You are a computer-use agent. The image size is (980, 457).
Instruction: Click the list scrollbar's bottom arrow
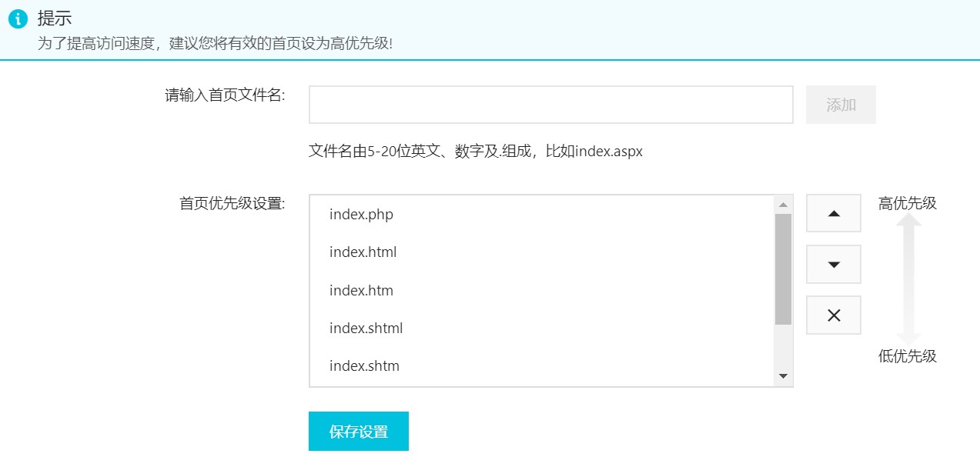pos(784,376)
